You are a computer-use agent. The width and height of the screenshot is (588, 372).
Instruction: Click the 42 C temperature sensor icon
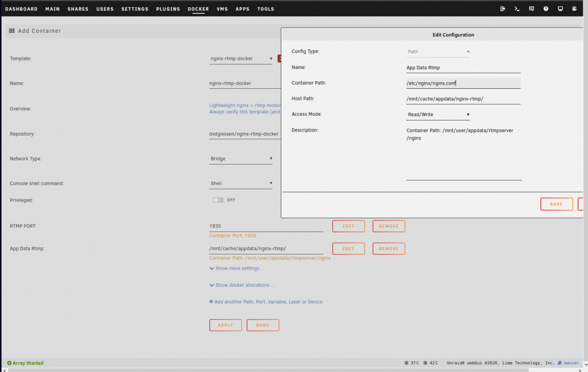click(425, 363)
